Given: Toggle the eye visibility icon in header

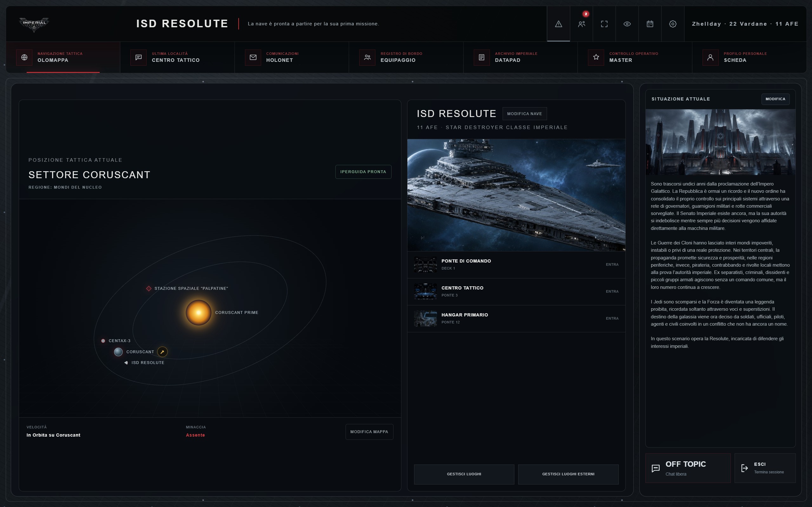Looking at the screenshot, I should tap(627, 24).
